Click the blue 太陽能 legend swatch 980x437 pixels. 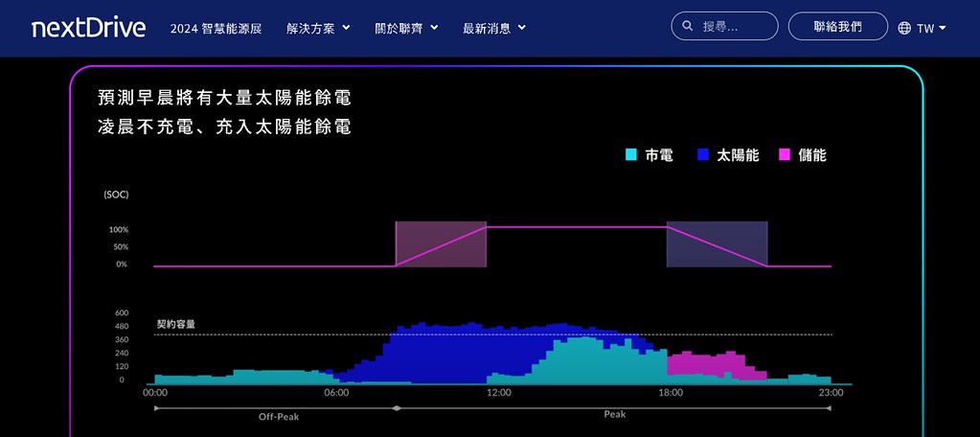point(702,154)
